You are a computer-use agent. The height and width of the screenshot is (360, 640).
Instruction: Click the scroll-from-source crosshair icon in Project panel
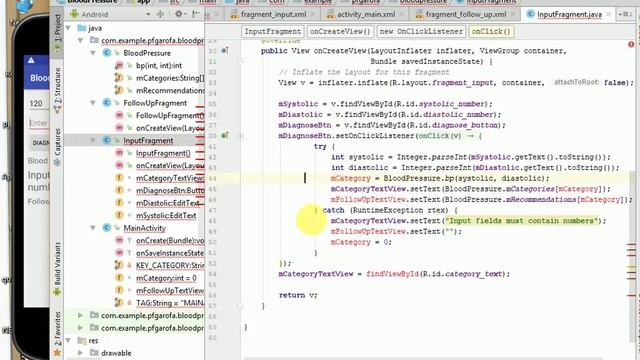tap(160, 14)
